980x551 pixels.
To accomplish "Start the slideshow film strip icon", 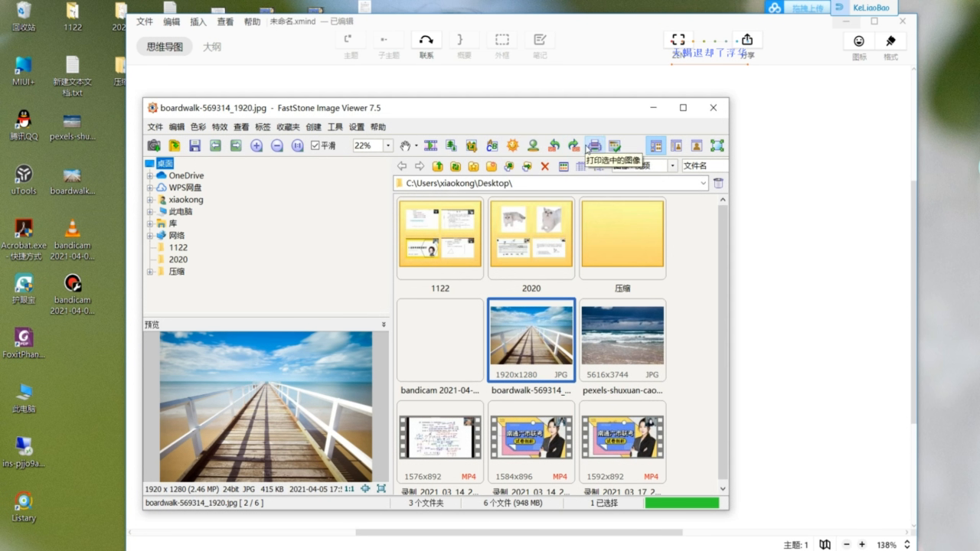I will coord(430,145).
